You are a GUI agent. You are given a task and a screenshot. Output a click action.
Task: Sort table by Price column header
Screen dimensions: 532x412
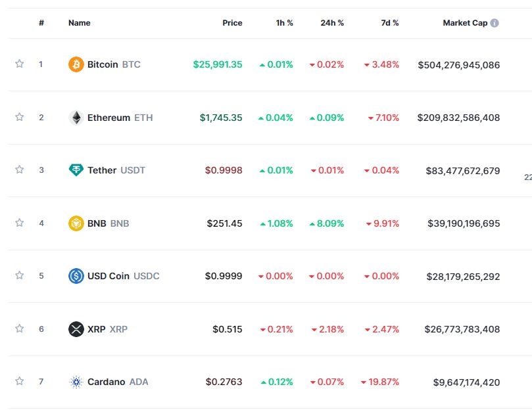pyautogui.click(x=232, y=23)
